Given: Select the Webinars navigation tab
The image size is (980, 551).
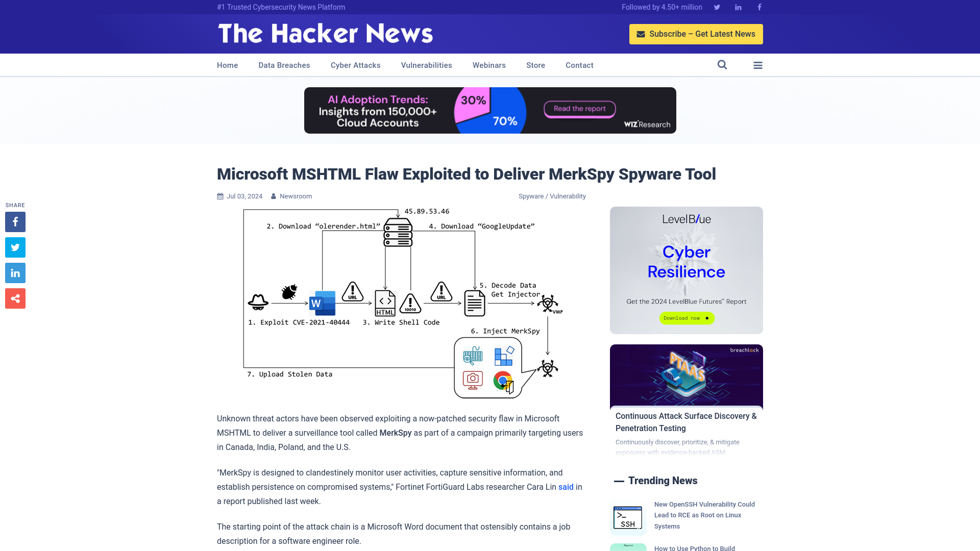Looking at the screenshot, I should [x=488, y=65].
